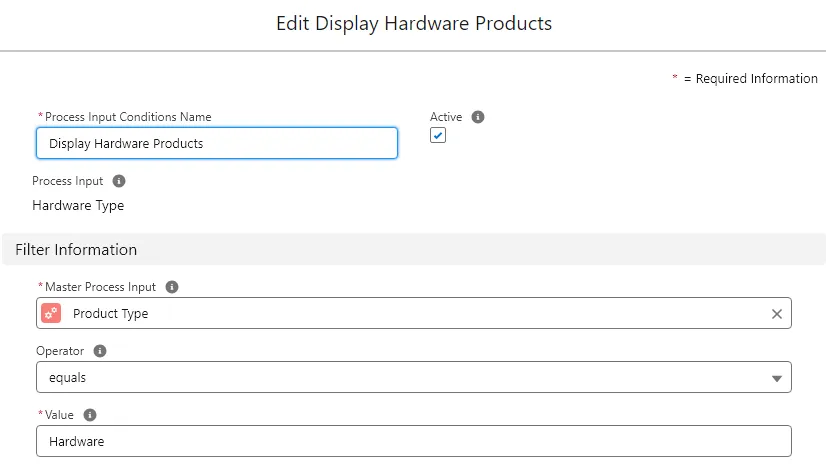Click the info icon beside Operator

(100, 351)
